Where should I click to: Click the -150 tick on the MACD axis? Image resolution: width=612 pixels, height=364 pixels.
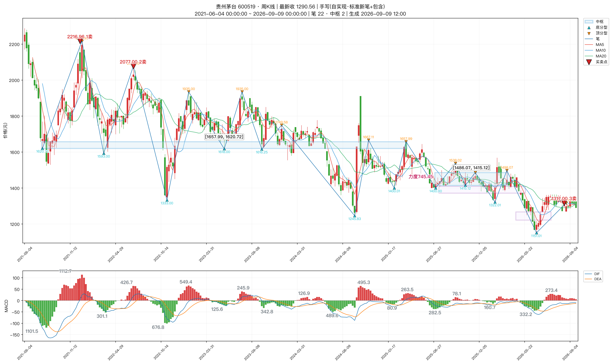pos(15,335)
